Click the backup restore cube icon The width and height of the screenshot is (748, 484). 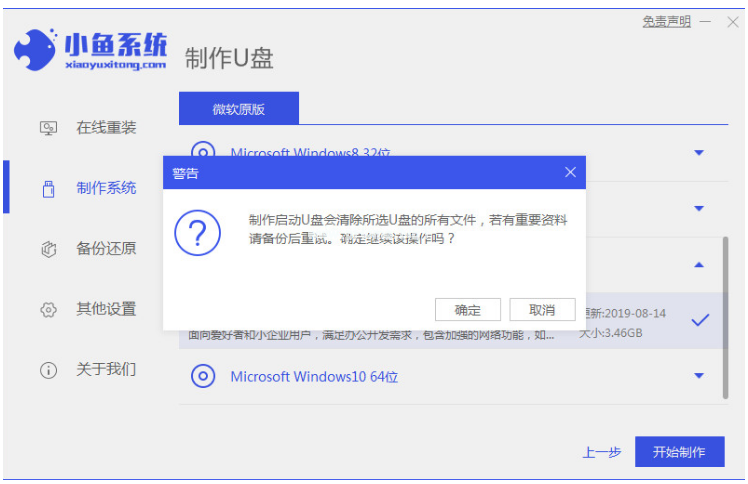48,249
